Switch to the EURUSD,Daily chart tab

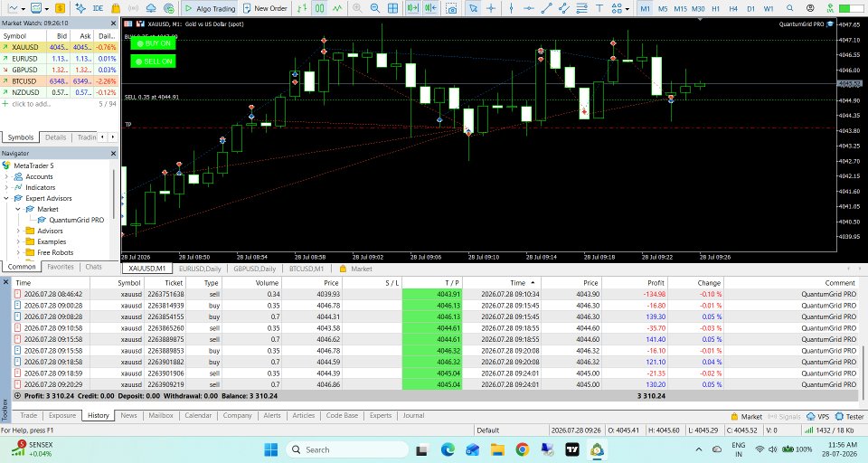[x=199, y=269]
